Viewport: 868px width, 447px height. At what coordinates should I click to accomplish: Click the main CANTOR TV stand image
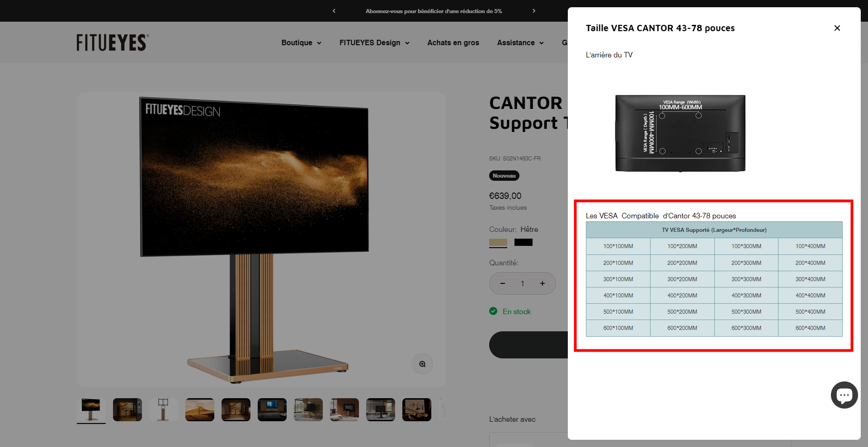tap(261, 240)
